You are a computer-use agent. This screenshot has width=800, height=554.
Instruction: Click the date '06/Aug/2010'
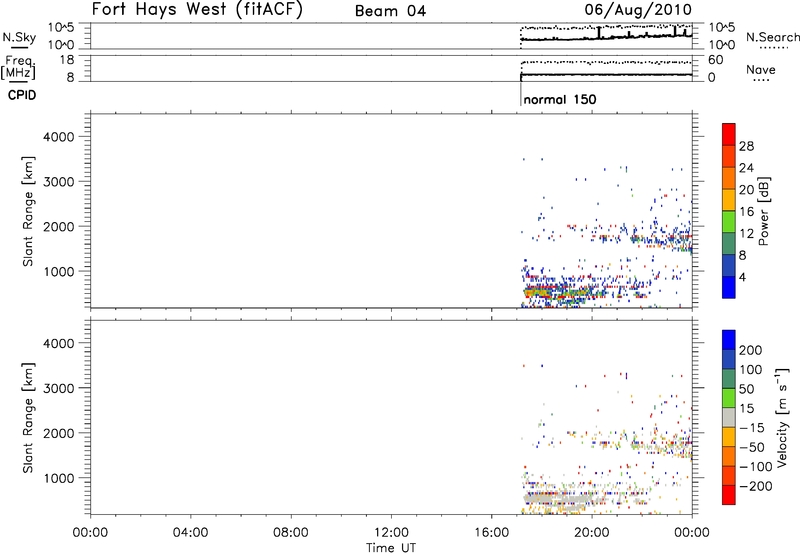(x=638, y=10)
